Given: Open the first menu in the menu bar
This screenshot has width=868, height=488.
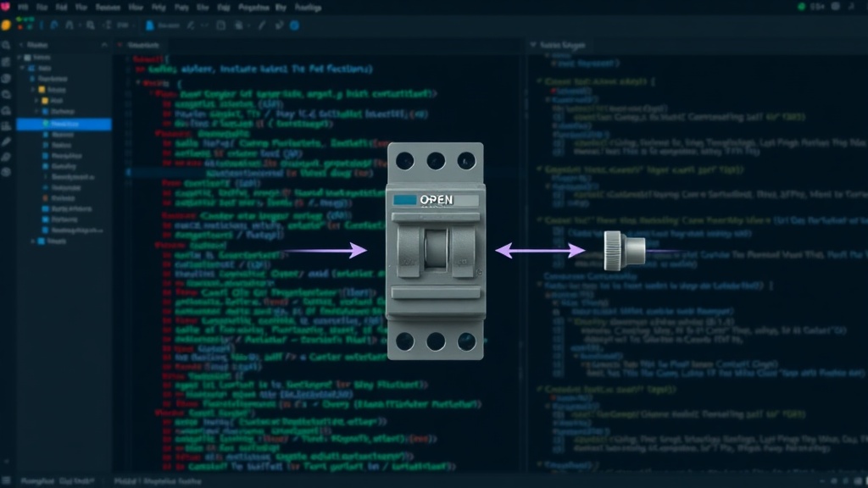Looking at the screenshot, I should (23, 7).
